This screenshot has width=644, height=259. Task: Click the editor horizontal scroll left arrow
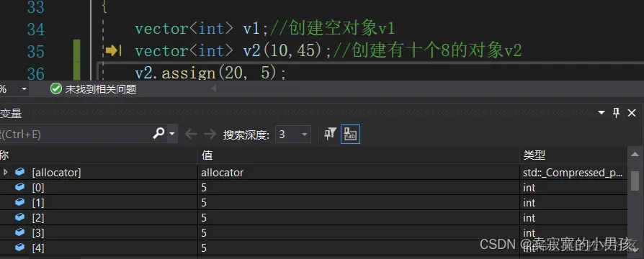(x=213, y=88)
